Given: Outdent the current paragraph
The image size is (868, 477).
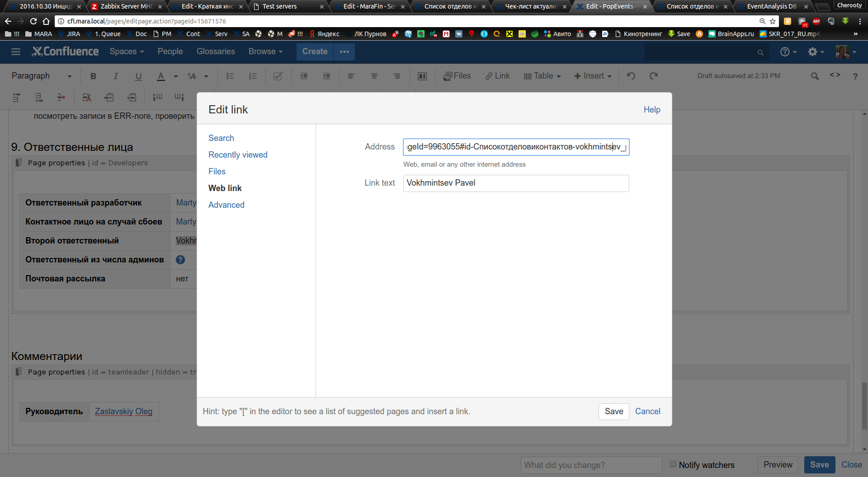Looking at the screenshot, I should (304, 76).
